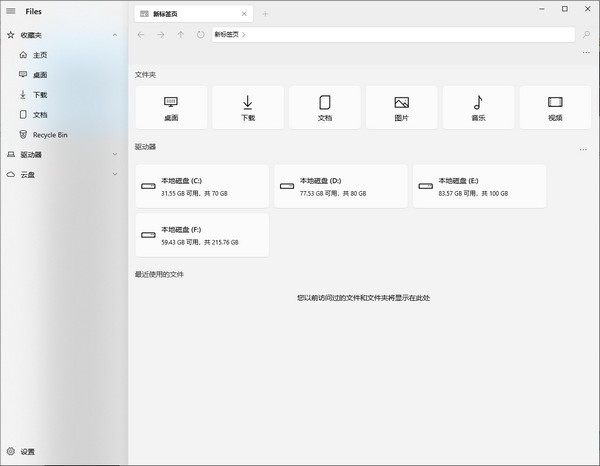Open the 下载 folder tile
Image resolution: width=600 pixels, height=466 pixels.
click(x=247, y=107)
